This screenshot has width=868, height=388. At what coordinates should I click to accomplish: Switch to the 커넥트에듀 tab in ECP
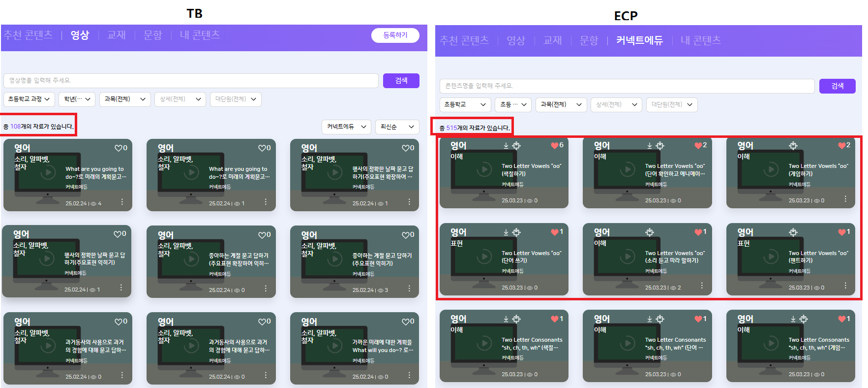tap(639, 40)
